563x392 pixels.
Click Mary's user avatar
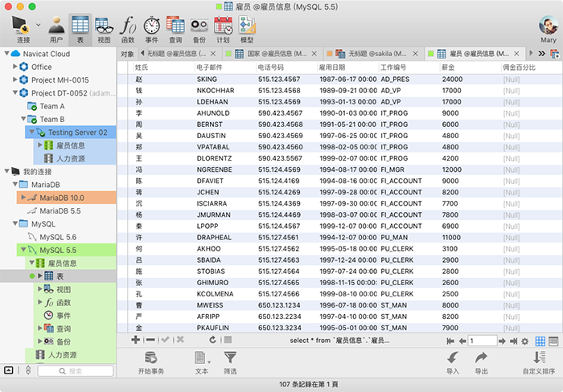pos(549,26)
